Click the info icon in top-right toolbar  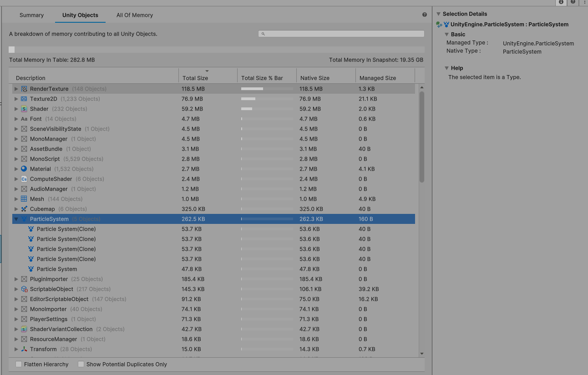tap(561, 2)
